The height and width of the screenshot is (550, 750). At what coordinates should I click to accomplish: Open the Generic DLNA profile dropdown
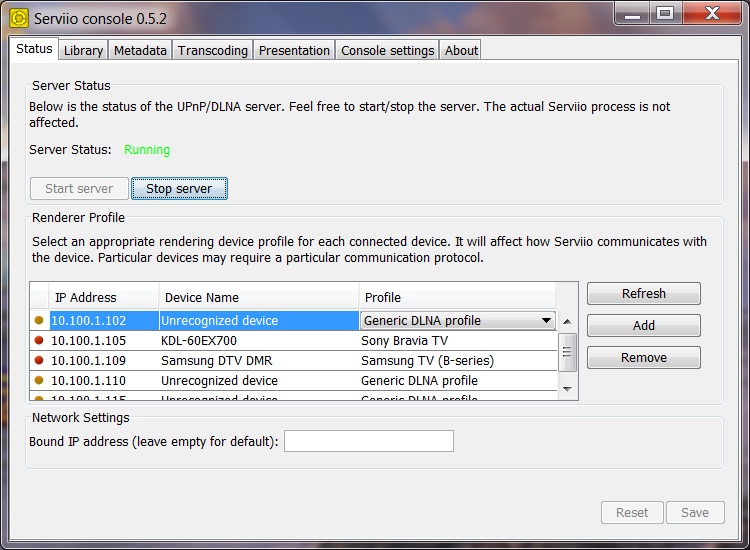(546, 321)
